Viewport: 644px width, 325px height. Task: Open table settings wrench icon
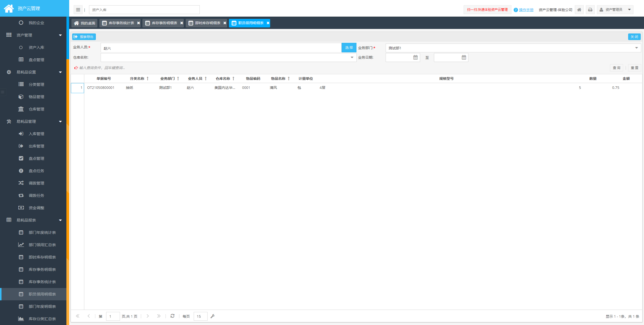pyautogui.click(x=213, y=316)
